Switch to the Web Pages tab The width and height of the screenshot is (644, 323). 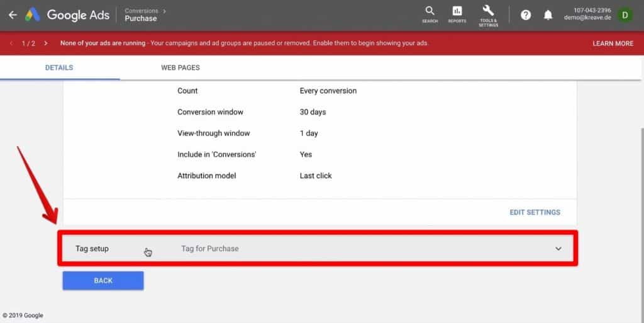pyautogui.click(x=180, y=67)
